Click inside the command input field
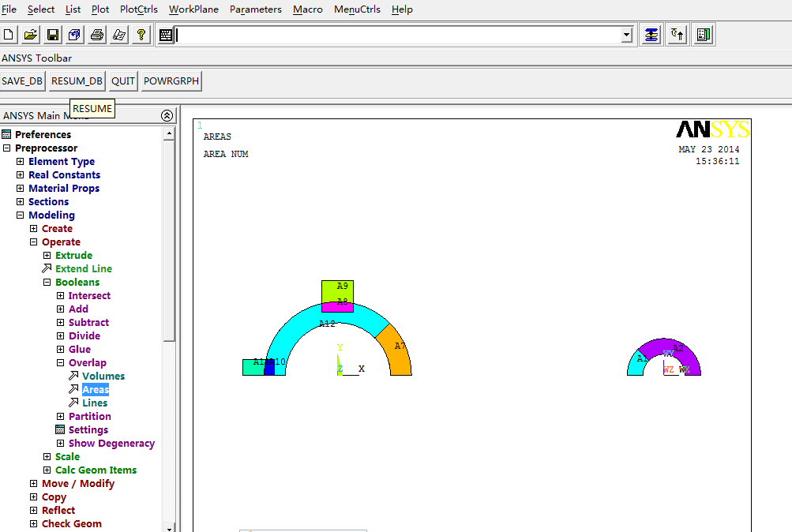792x532 pixels. 398,35
